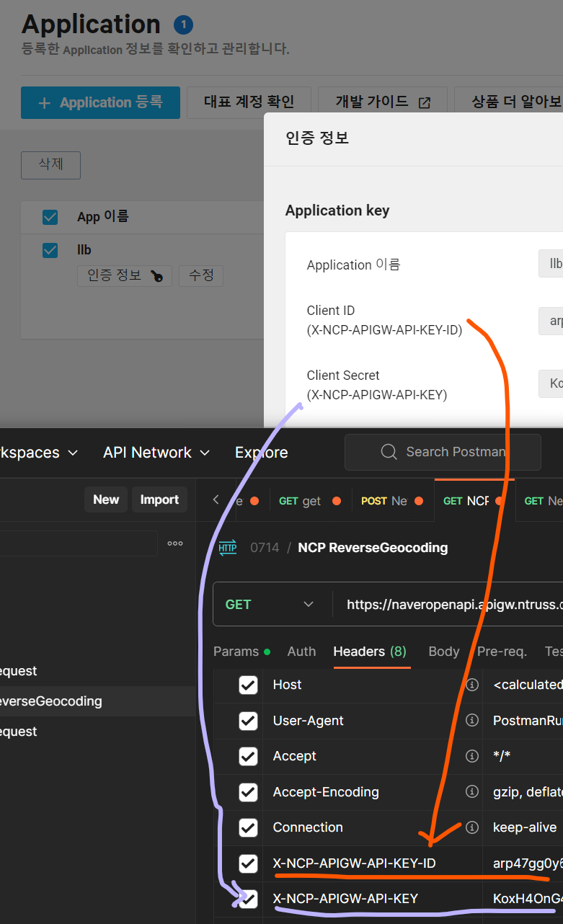Uncheck the Host header checkbox
This screenshot has width=563, height=924.
point(248,685)
